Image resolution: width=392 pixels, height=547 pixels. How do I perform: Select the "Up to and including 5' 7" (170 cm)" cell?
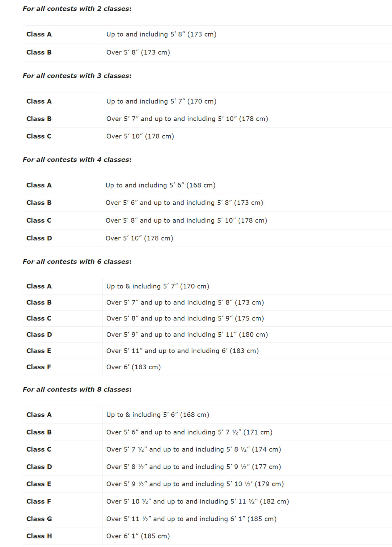click(161, 101)
